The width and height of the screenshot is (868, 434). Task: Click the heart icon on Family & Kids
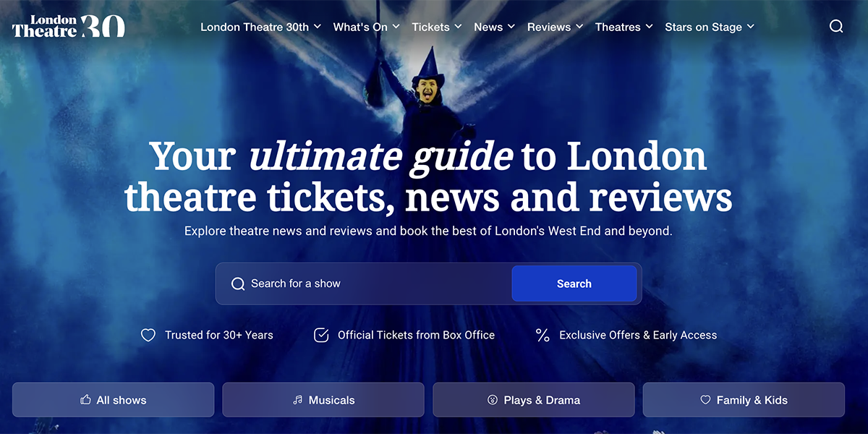(x=705, y=400)
